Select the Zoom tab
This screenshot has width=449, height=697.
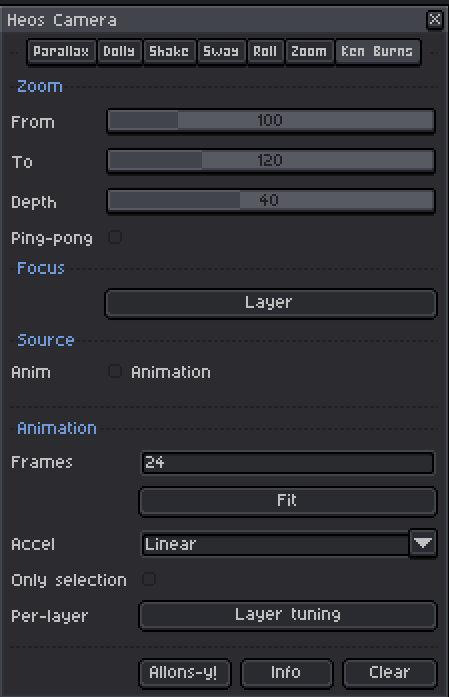[x=309, y=52]
